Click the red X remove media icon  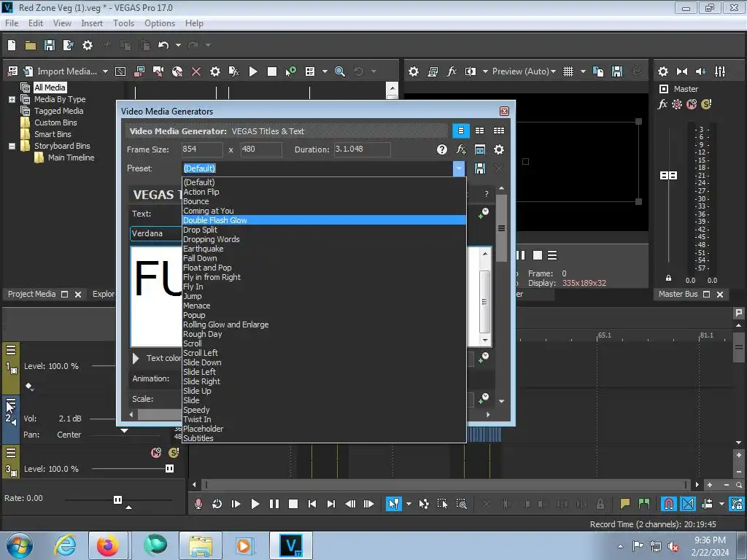pos(196,71)
